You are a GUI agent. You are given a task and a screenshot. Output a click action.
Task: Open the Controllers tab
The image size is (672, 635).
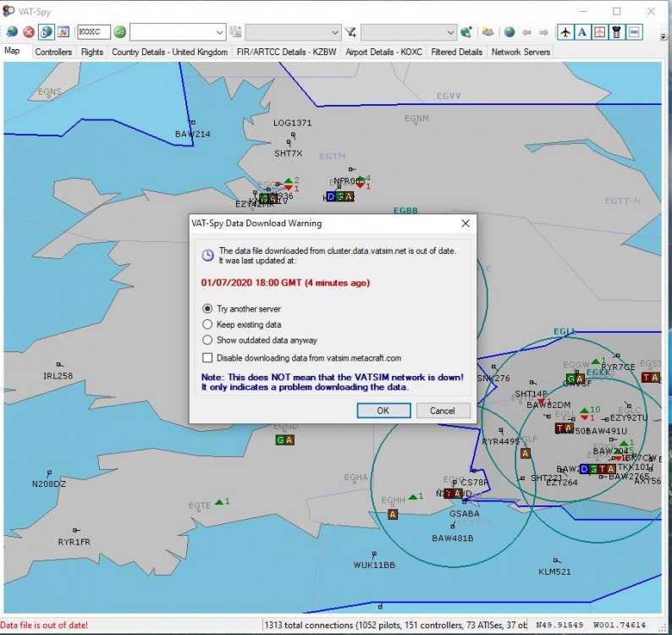pos(53,52)
